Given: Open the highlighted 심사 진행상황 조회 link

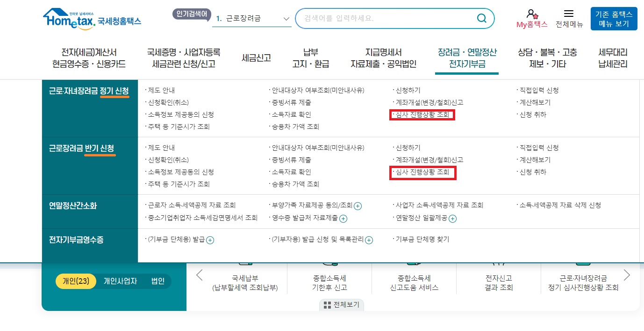Looking at the screenshot, I should 422,114.
